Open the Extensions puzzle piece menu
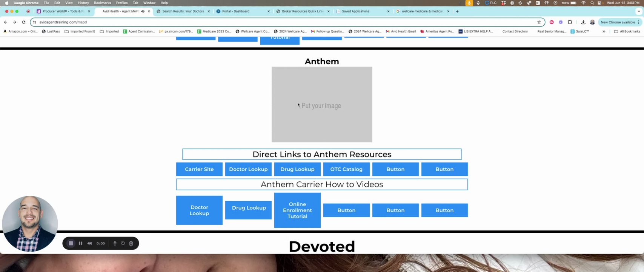Viewport: 644px width, 272px height. [x=570, y=22]
